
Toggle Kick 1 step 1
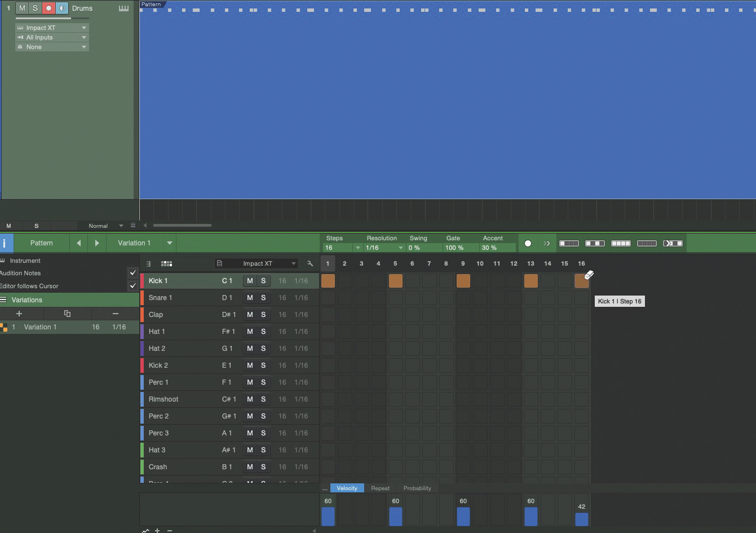[x=328, y=281]
